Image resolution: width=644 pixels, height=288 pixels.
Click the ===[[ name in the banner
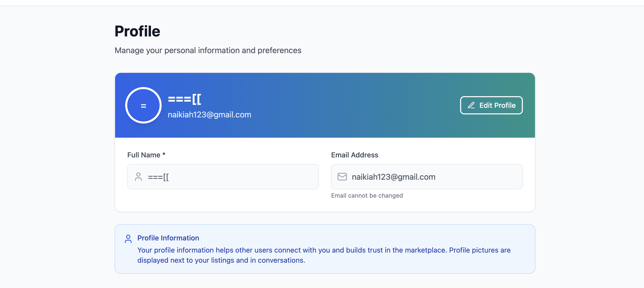(185, 99)
